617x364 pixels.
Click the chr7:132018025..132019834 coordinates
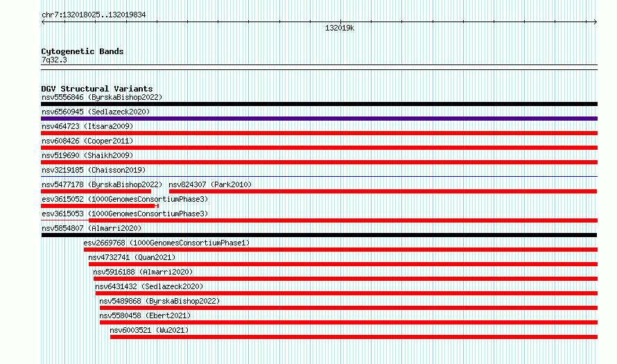pyautogui.click(x=94, y=15)
